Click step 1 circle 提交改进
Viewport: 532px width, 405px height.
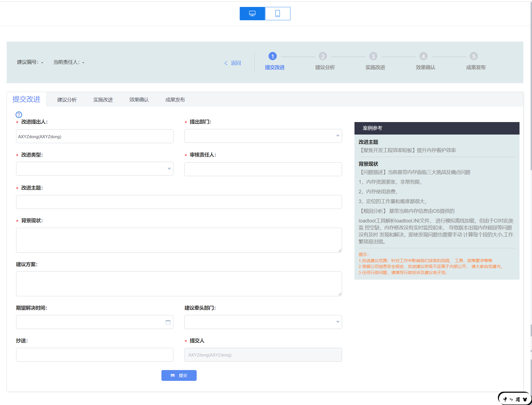[x=273, y=56]
